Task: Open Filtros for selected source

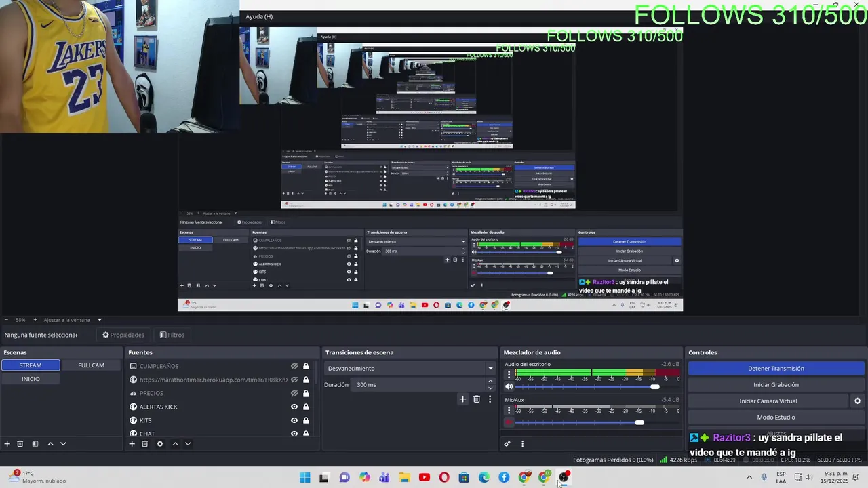Action: pos(172,335)
